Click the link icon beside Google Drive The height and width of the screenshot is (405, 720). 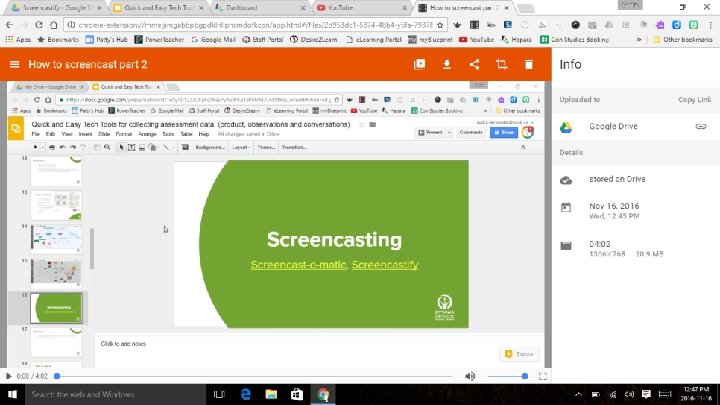tap(701, 126)
